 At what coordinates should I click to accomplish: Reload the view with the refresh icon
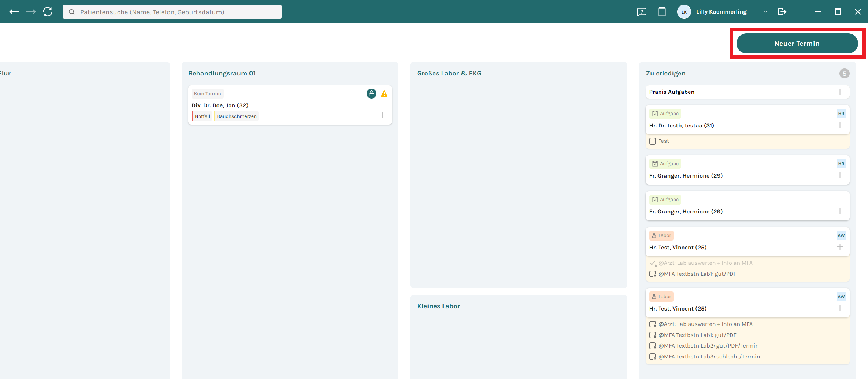click(x=48, y=12)
